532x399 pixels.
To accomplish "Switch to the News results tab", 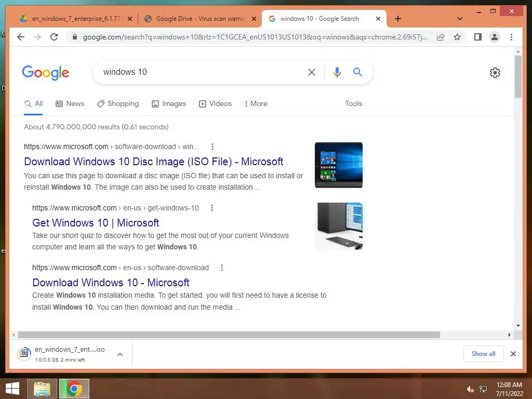I will point(70,103).
